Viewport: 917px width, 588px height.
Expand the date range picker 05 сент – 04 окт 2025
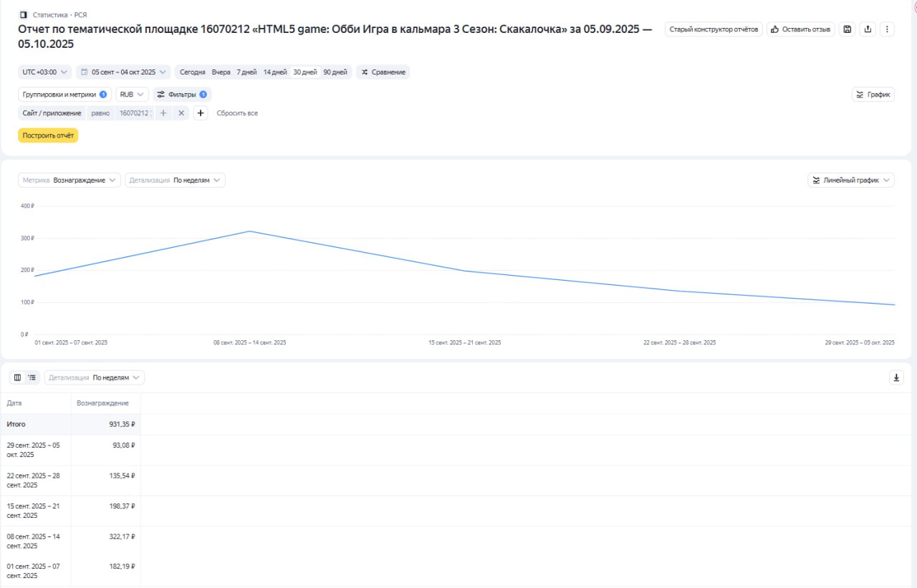(123, 72)
